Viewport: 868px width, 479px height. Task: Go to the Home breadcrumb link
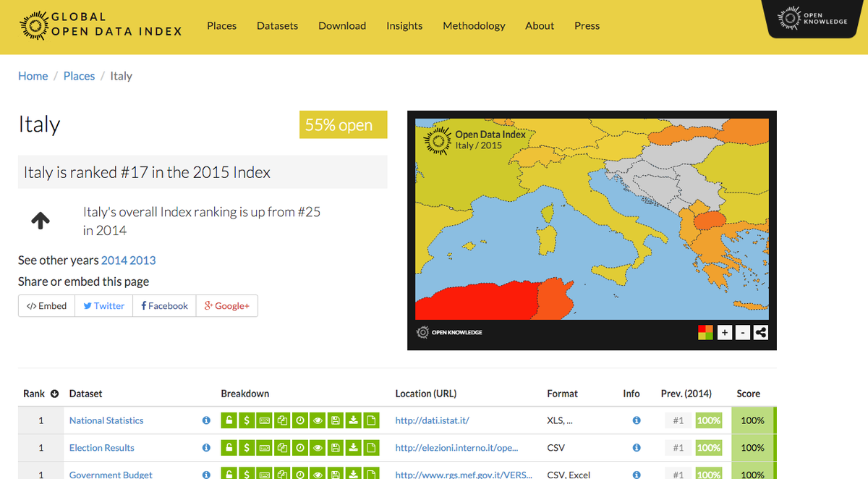click(33, 75)
